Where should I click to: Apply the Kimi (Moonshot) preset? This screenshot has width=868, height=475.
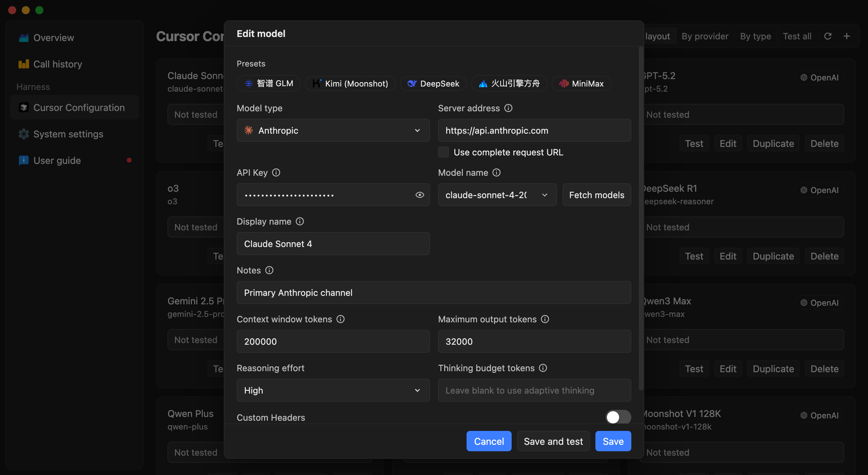coord(350,83)
